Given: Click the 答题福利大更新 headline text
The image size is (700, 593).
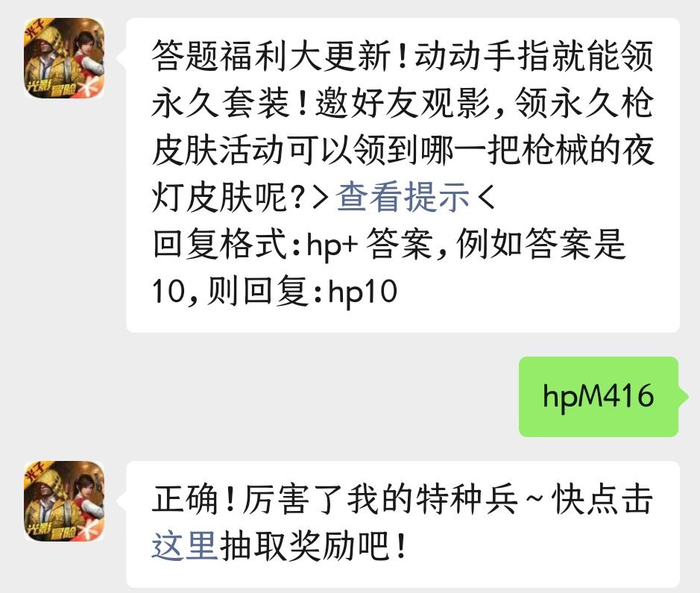Looking at the screenshot, I should [x=271, y=56].
